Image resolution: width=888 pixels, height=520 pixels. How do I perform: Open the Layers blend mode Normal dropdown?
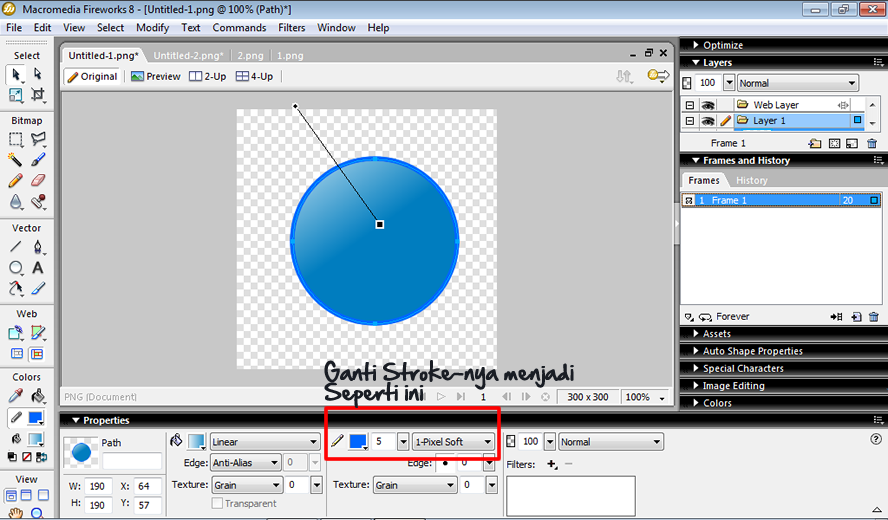[x=798, y=83]
